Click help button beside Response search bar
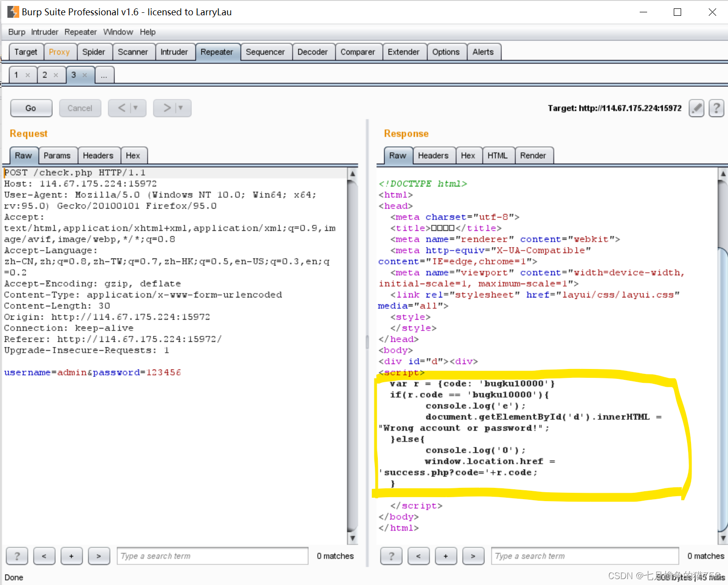Viewport: 728px width, 585px height. (391, 556)
